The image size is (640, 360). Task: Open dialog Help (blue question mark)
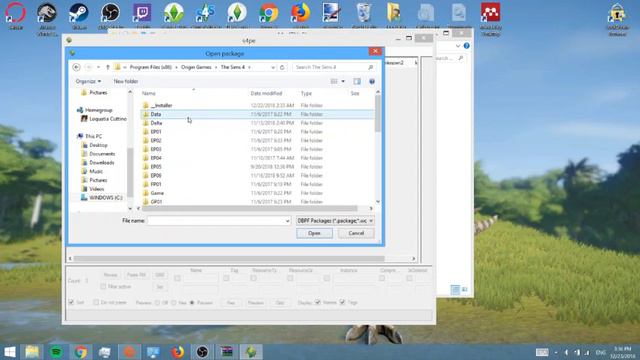tap(372, 81)
